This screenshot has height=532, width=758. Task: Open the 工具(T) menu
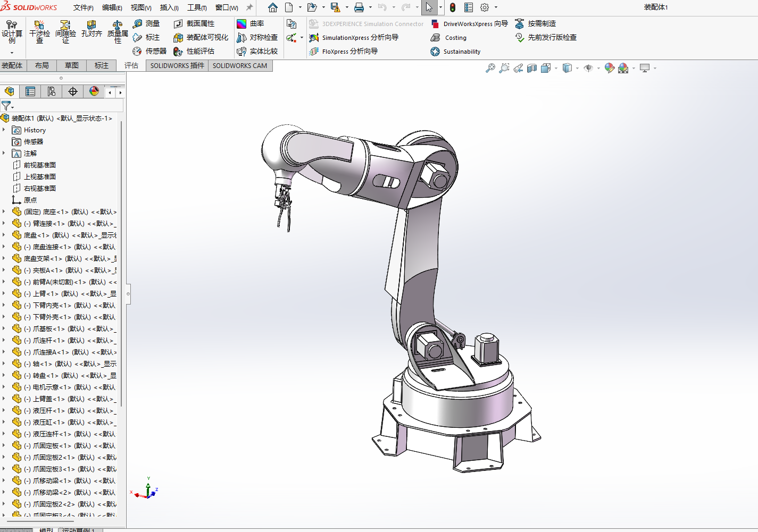[x=197, y=7]
